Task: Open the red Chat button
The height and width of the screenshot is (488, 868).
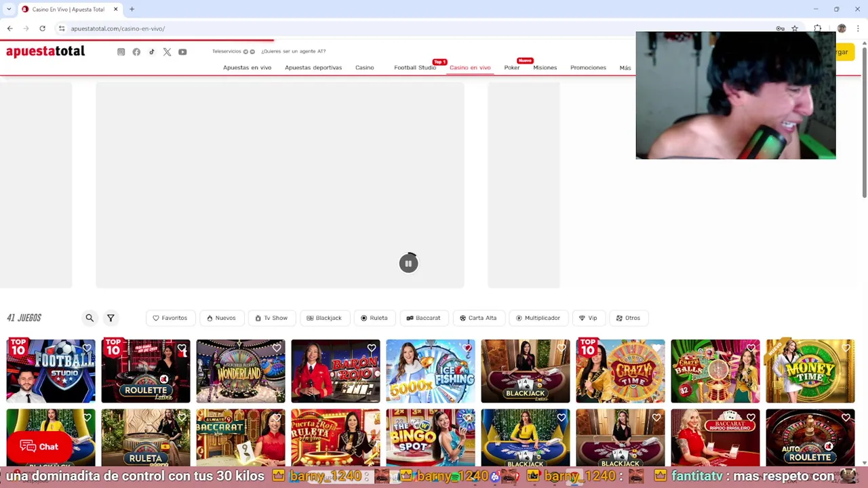Action: [x=39, y=447]
